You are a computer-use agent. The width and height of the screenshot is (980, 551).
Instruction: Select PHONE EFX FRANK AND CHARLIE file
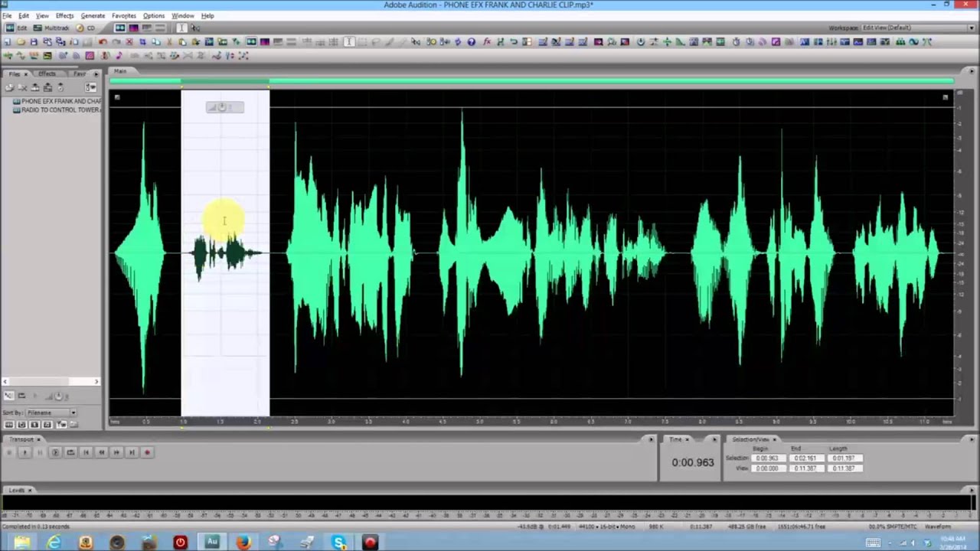pos(57,101)
